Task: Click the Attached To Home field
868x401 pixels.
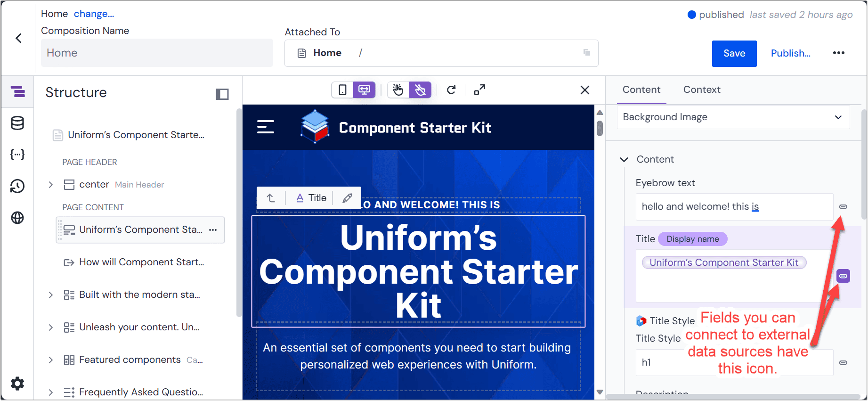Action: coord(441,53)
